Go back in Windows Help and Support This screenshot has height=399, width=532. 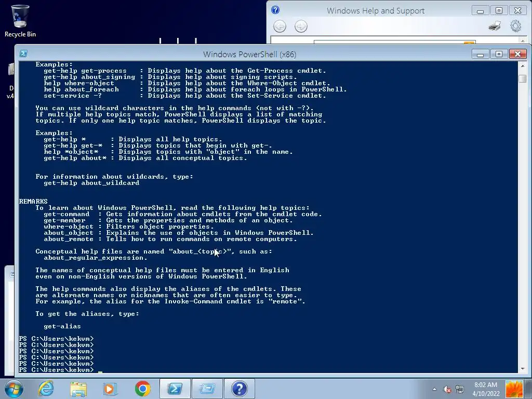click(280, 26)
